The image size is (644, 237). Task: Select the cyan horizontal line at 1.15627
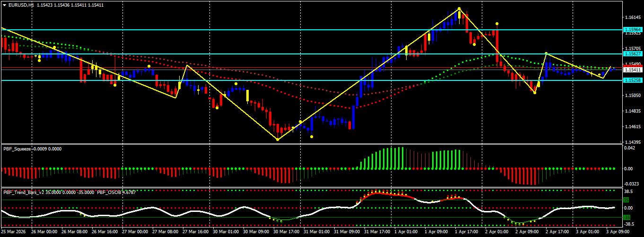click(311, 54)
